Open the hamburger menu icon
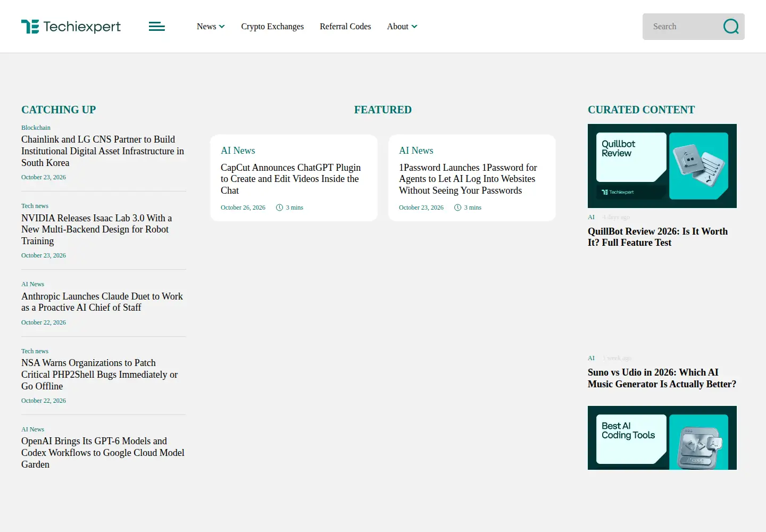Image resolution: width=766 pixels, height=532 pixels. point(157,27)
